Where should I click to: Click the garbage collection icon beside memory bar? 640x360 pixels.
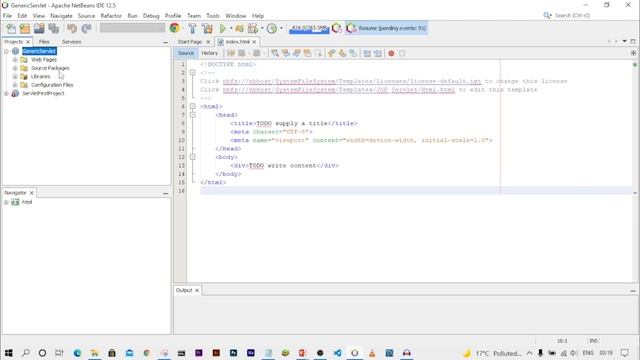(337, 28)
